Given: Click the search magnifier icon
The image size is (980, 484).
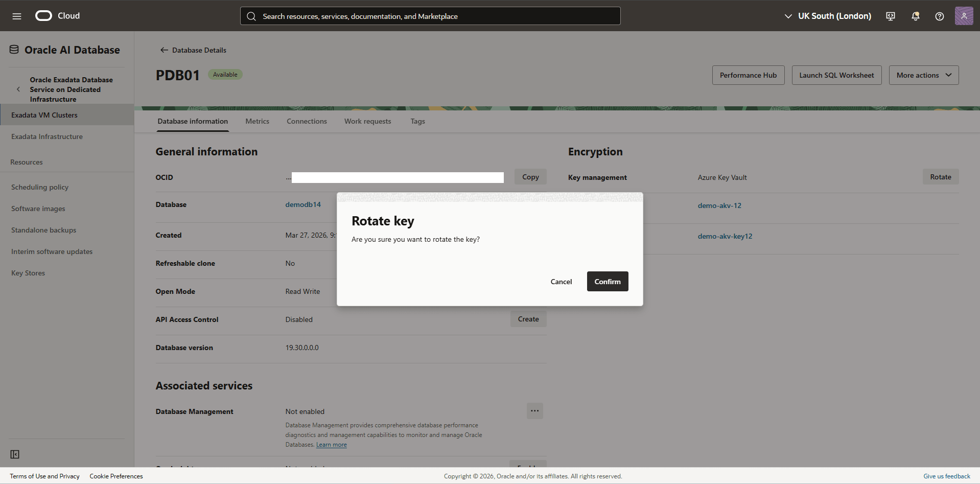Looking at the screenshot, I should (x=251, y=16).
